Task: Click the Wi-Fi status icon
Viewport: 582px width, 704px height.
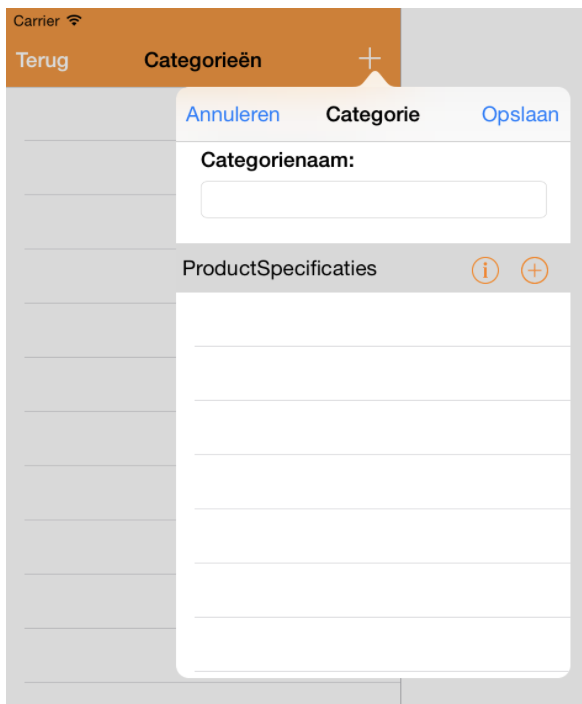Action: tap(74, 20)
